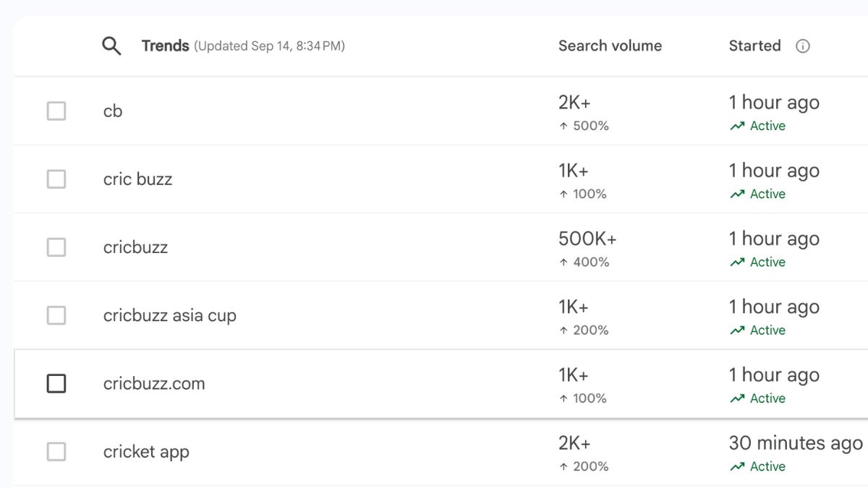Click the Active trend icon for cric buzz

tap(737, 194)
